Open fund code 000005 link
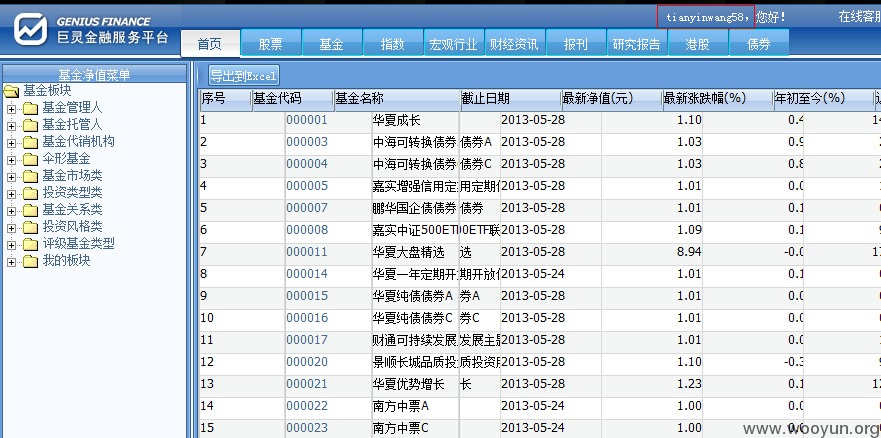The width and height of the screenshot is (881, 438). coord(307,186)
